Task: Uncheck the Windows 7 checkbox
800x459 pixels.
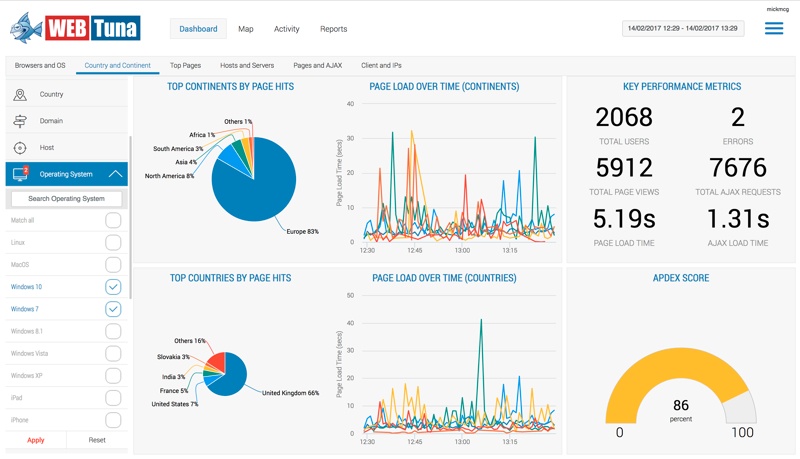Action: point(113,309)
